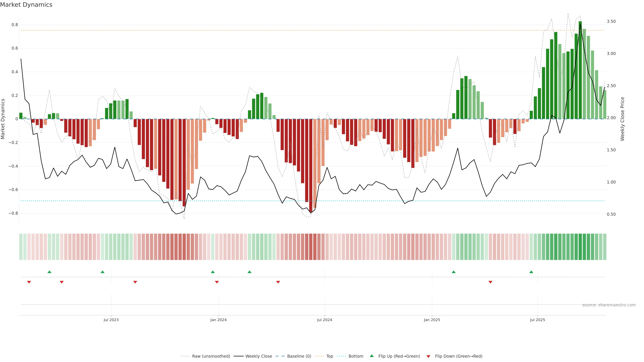Toggle the Weekly Close legend entry
This screenshot has width=644, height=362.
click(x=258, y=356)
